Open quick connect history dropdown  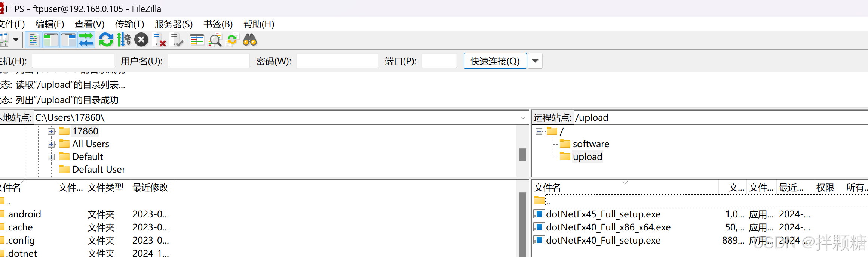535,61
